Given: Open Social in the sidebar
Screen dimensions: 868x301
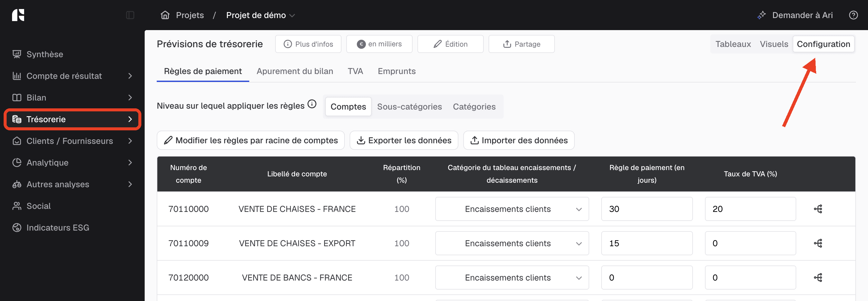Looking at the screenshot, I should 72,206.
